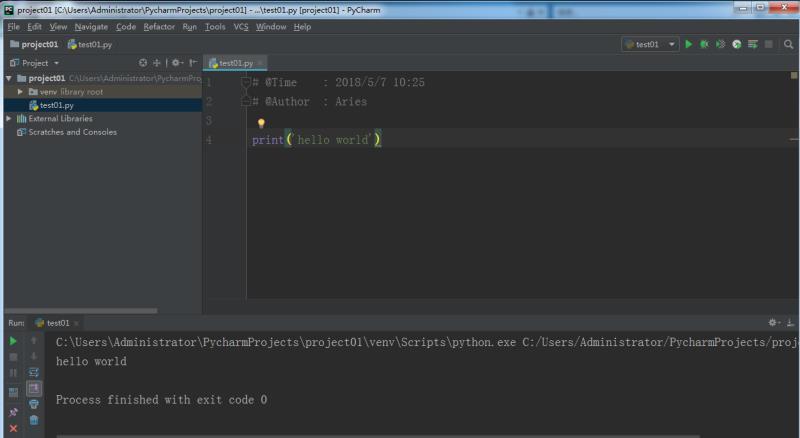Open the VCS menu
The height and width of the screenshot is (438, 800).
241,27
